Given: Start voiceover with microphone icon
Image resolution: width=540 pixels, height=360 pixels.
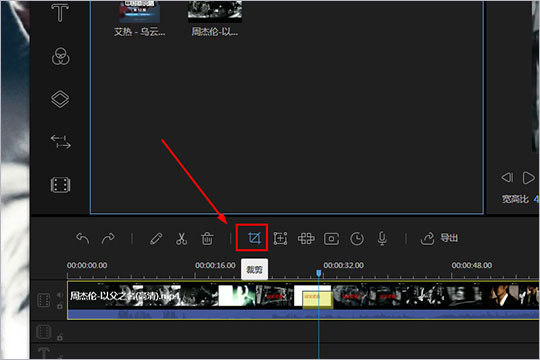Looking at the screenshot, I should [382, 238].
